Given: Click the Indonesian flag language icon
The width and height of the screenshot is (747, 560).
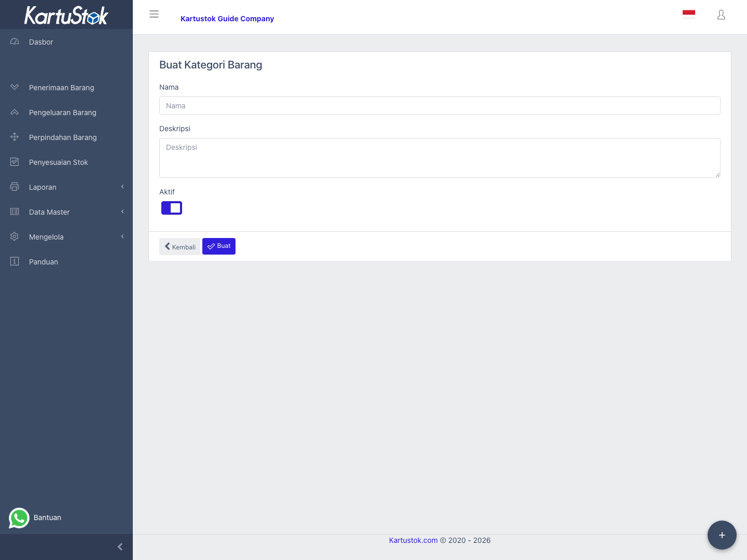Looking at the screenshot, I should pyautogui.click(x=689, y=14).
